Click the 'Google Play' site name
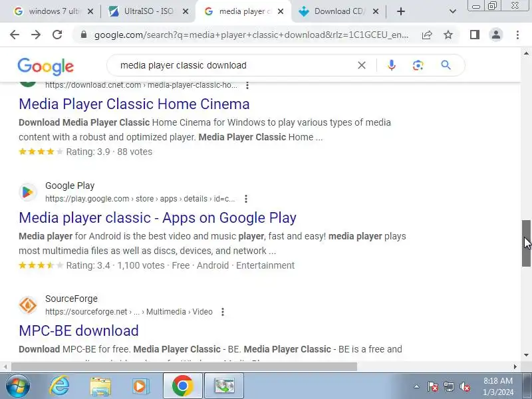Image resolution: width=532 pixels, height=399 pixels. tap(70, 186)
